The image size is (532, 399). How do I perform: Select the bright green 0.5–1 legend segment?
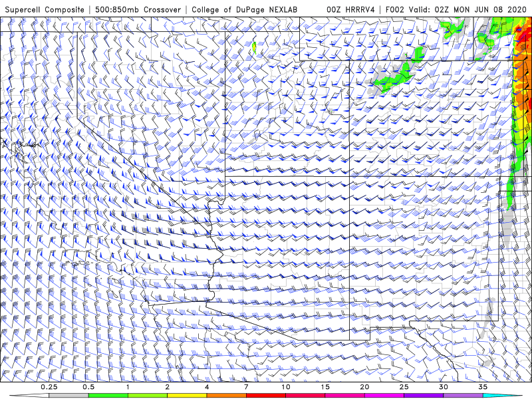pos(108,396)
